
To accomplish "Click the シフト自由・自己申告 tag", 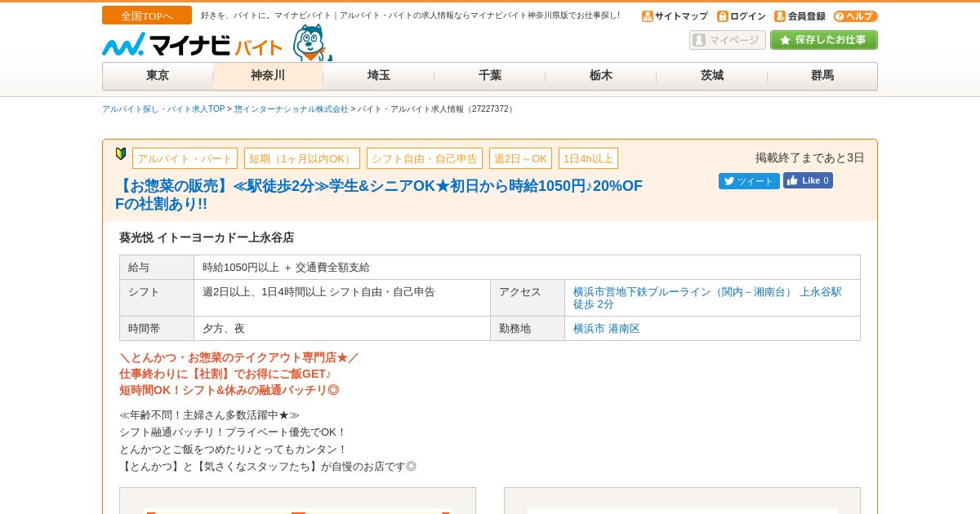I will pyautogui.click(x=425, y=158).
